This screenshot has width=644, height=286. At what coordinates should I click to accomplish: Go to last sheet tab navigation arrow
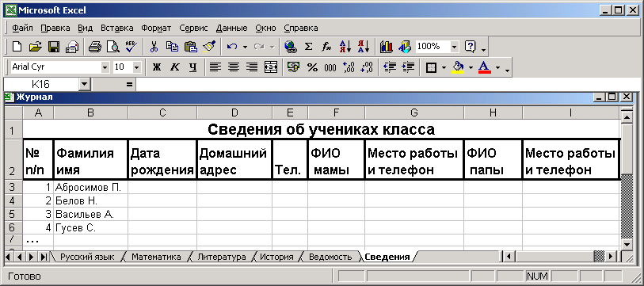(44, 257)
